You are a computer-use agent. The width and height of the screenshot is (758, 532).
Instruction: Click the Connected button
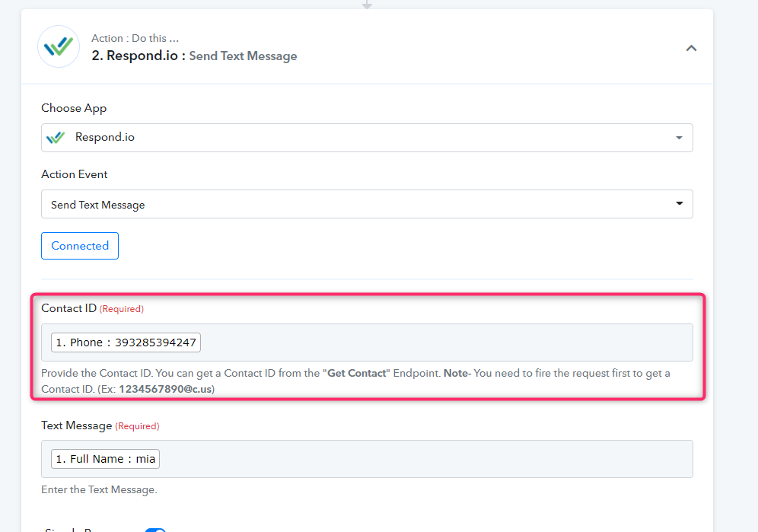tap(80, 246)
